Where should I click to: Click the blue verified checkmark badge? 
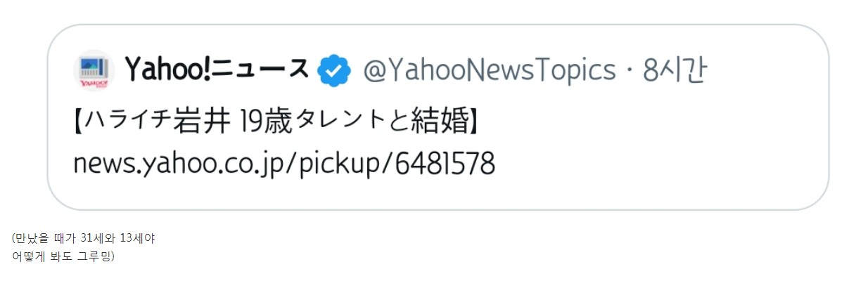coord(334,70)
